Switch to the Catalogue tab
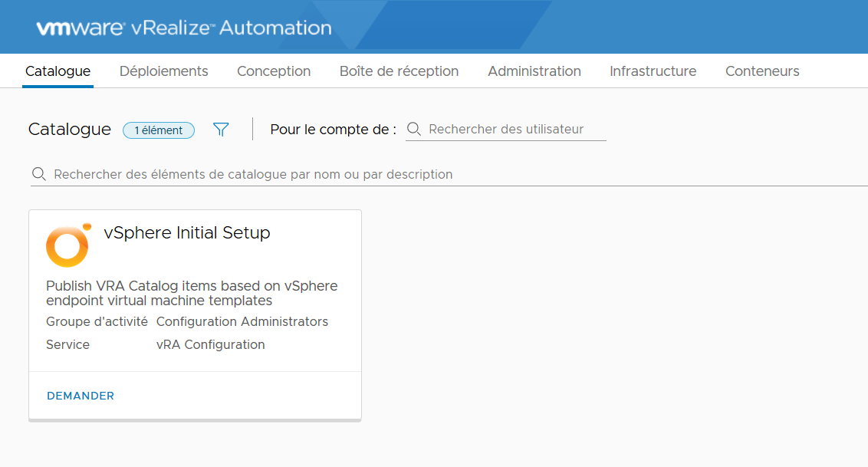The image size is (868, 467). point(58,71)
